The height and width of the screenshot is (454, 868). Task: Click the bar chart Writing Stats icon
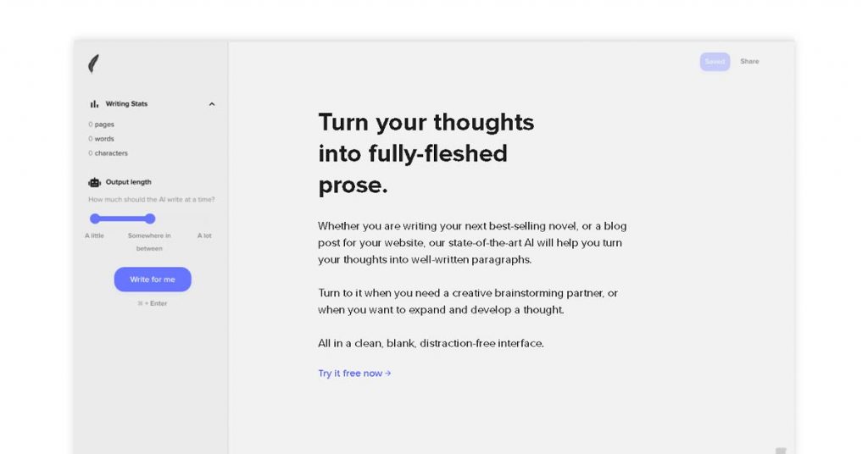pos(94,104)
